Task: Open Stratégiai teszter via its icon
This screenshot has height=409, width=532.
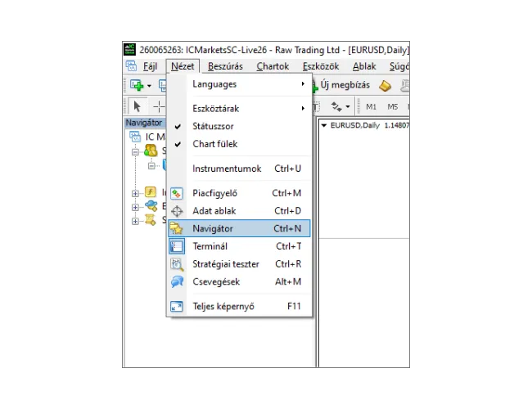Action: point(177,264)
